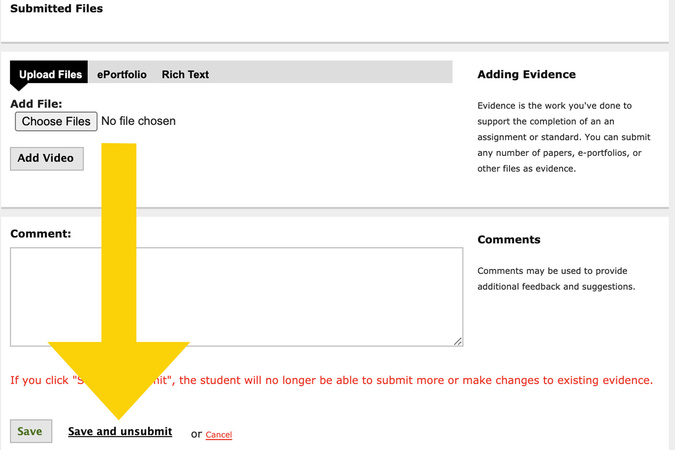Click the Adding Evidence heading
The width and height of the screenshot is (675, 450).
coord(526,74)
